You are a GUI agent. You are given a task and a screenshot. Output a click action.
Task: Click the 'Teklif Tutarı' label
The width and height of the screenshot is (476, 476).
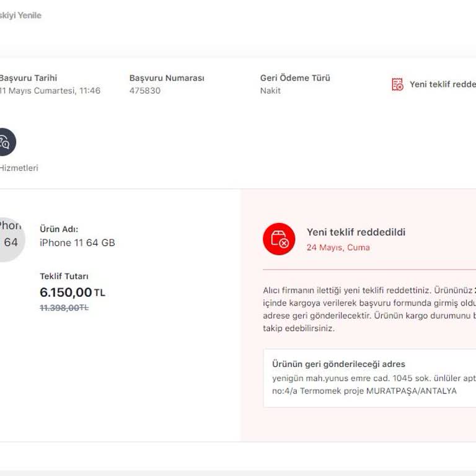(x=59, y=276)
